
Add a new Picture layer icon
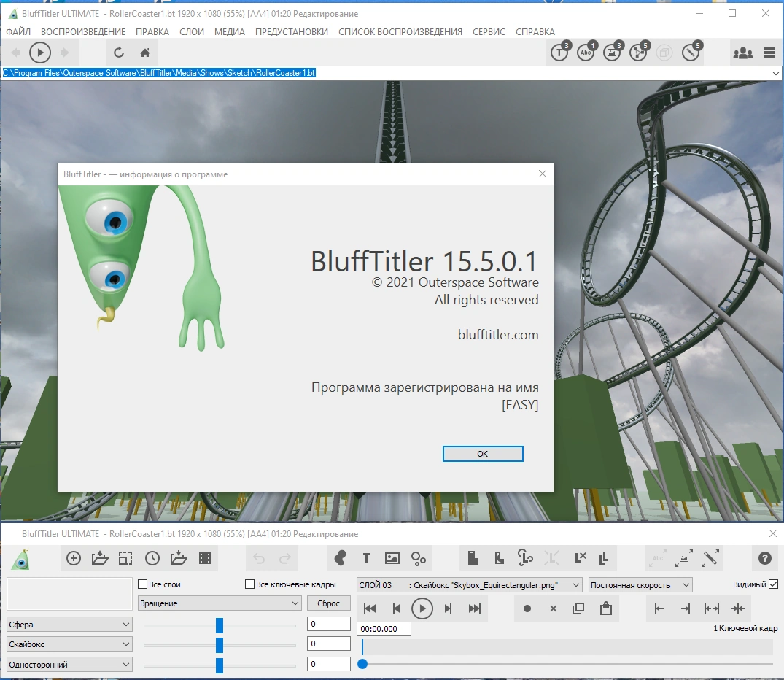(x=392, y=558)
